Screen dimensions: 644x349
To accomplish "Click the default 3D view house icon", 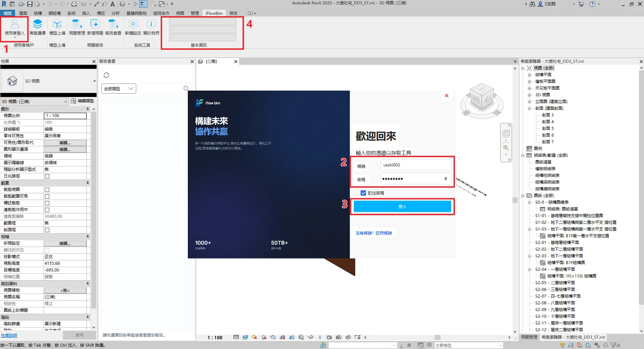I will [x=122, y=4].
